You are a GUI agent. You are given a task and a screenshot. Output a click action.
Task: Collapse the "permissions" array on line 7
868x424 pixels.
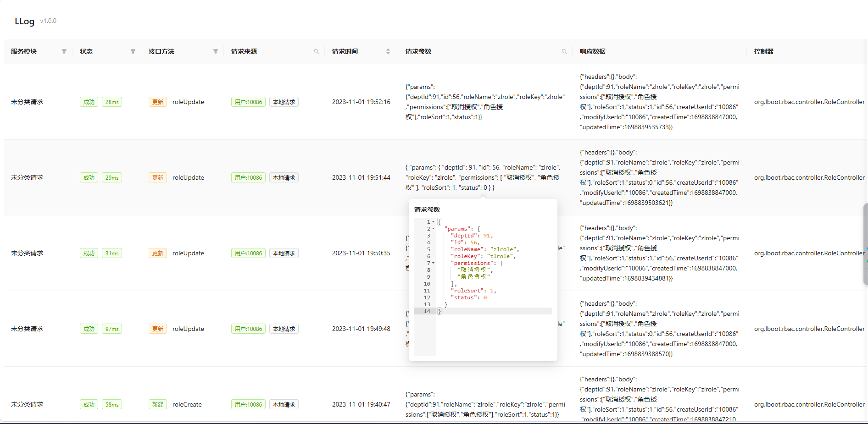click(433, 263)
